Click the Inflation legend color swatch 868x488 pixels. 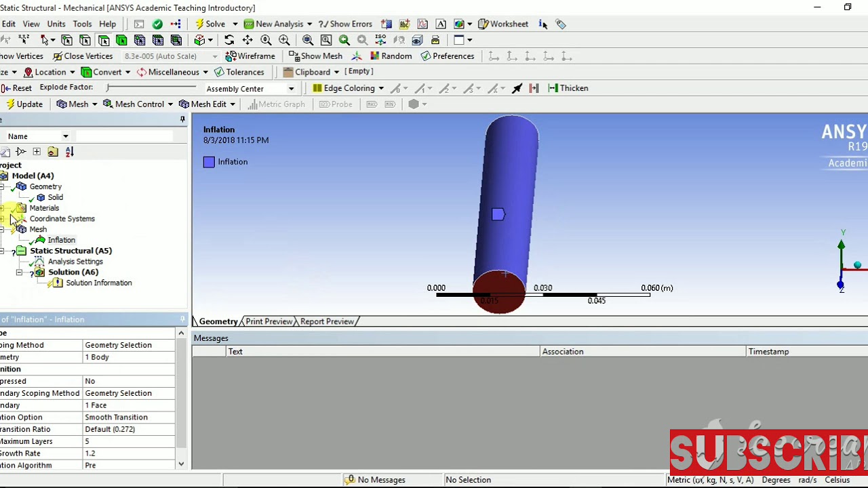[209, 162]
